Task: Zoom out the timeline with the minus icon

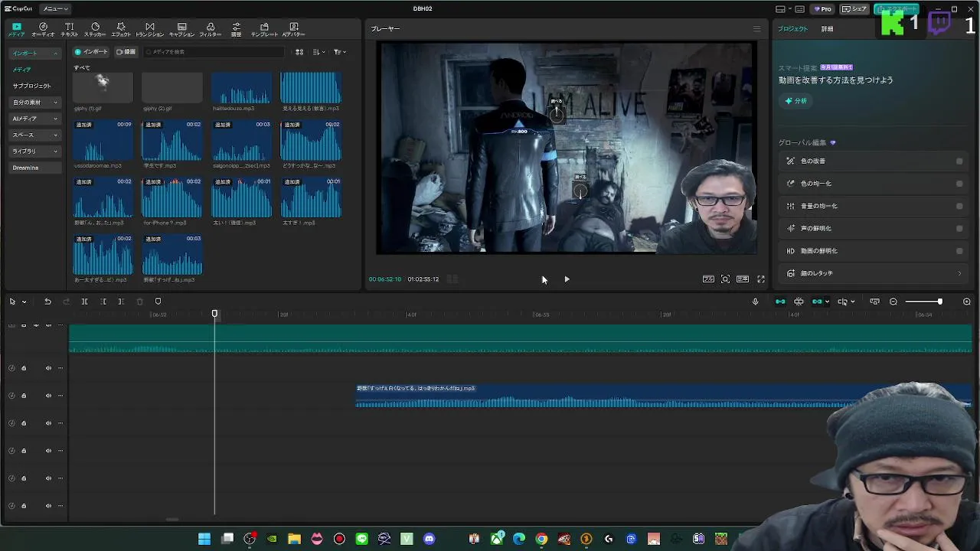Action: point(893,302)
